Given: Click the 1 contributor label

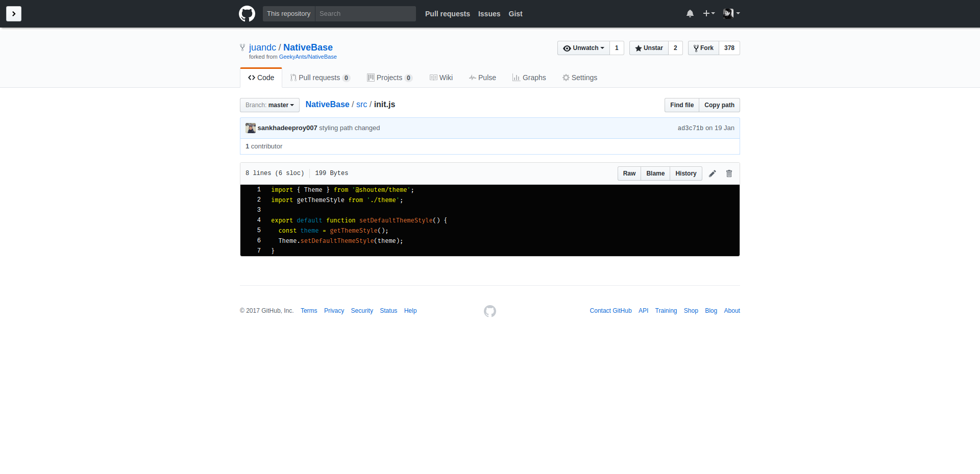Looking at the screenshot, I should point(264,146).
